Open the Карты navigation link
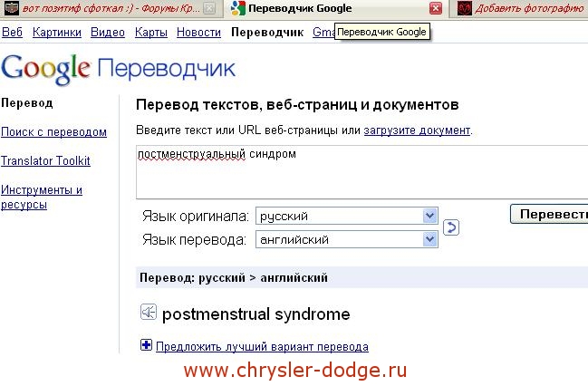 pos(151,33)
